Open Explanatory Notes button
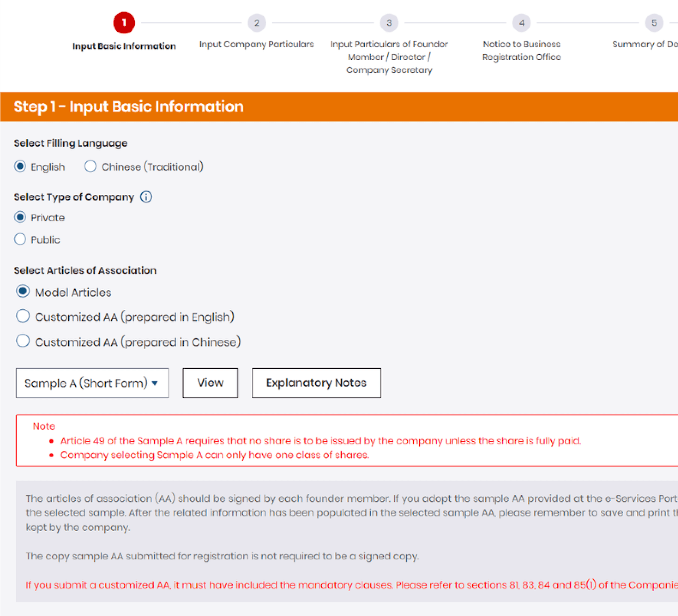Viewport: 678px width, 616px height. [x=316, y=383]
